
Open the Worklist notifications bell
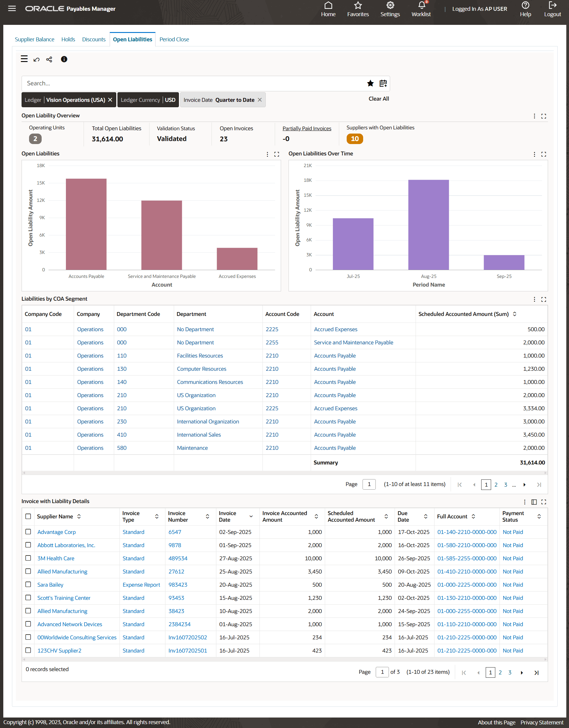(421, 5)
